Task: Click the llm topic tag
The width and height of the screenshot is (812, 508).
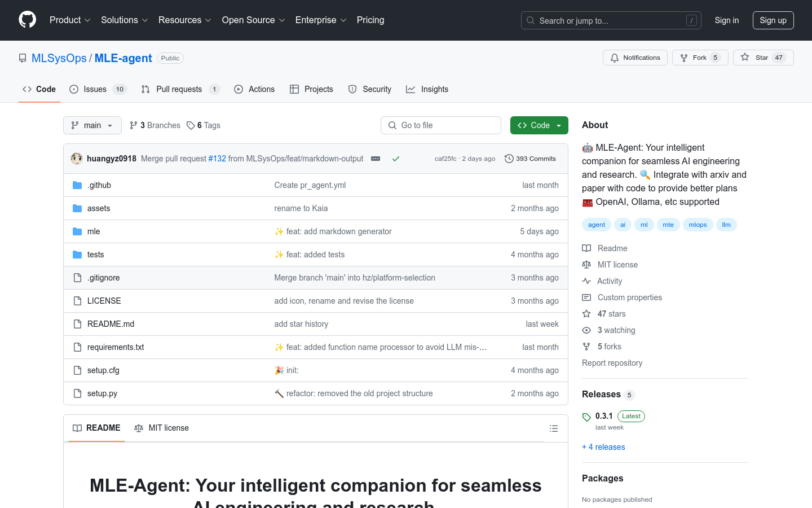Action: click(726, 225)
